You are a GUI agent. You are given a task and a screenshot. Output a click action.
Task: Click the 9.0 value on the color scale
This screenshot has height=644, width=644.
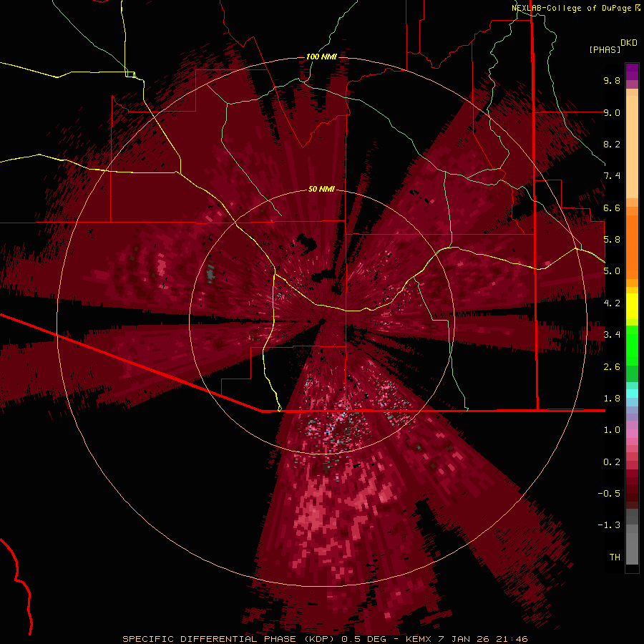612,112
